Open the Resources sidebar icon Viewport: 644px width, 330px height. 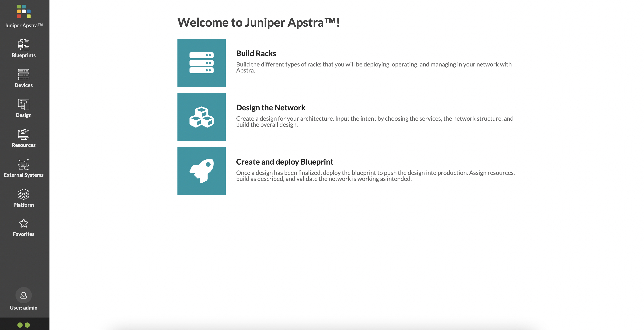tap(23, 134)
